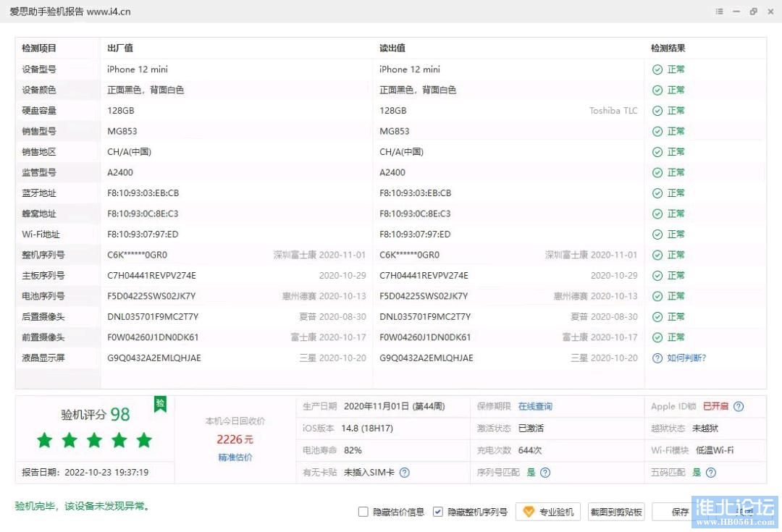Open 在线查询 warranty link
The width and height of the screenshot is (782, 532).
[535, 406]
